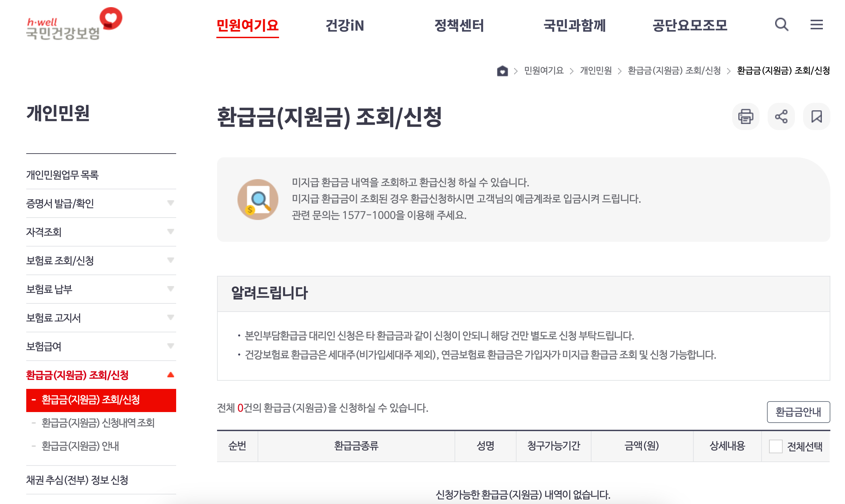Viewport: 845px width, 504px height.
Task: Click the share icon button
Action: click(781, 116)
